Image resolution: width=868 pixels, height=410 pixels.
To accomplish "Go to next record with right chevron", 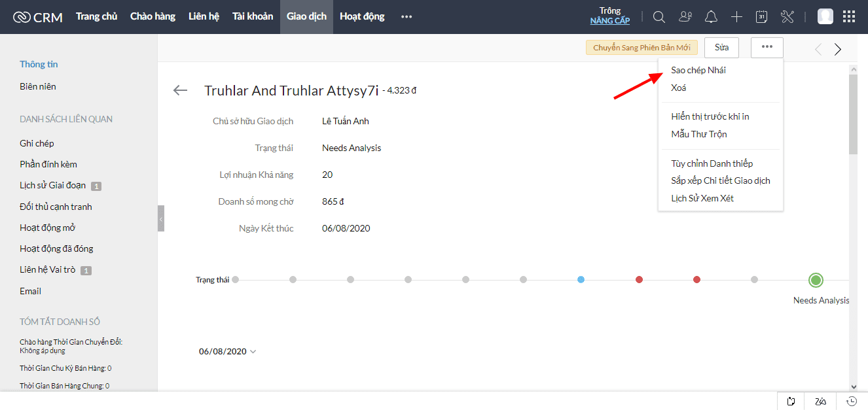I will 838,49.
